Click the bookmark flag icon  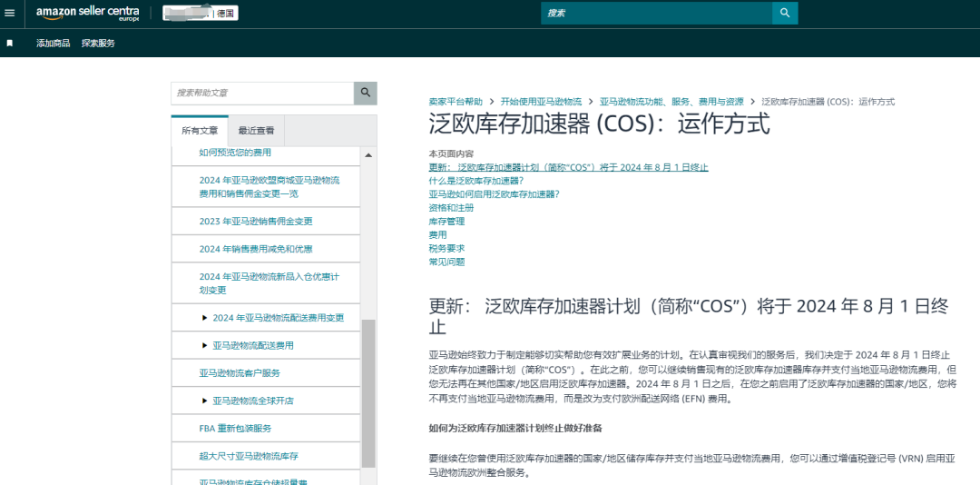[x=9, y=44]
